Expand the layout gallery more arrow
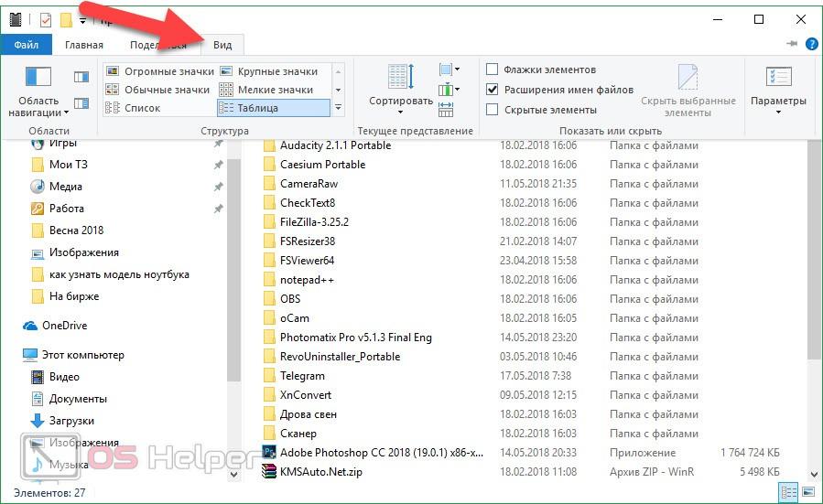The image size is (823, 504). coord(338,108)
